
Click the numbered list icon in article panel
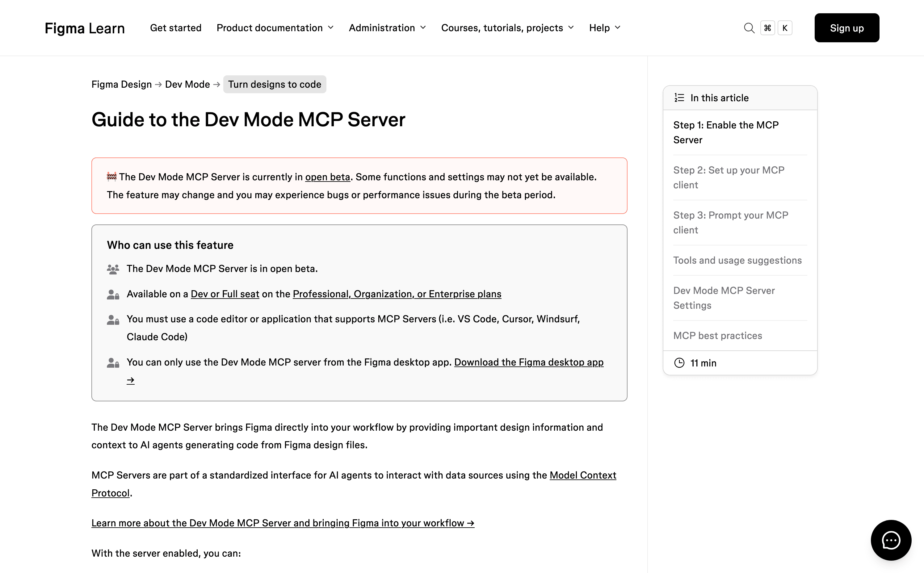point(679,97)
